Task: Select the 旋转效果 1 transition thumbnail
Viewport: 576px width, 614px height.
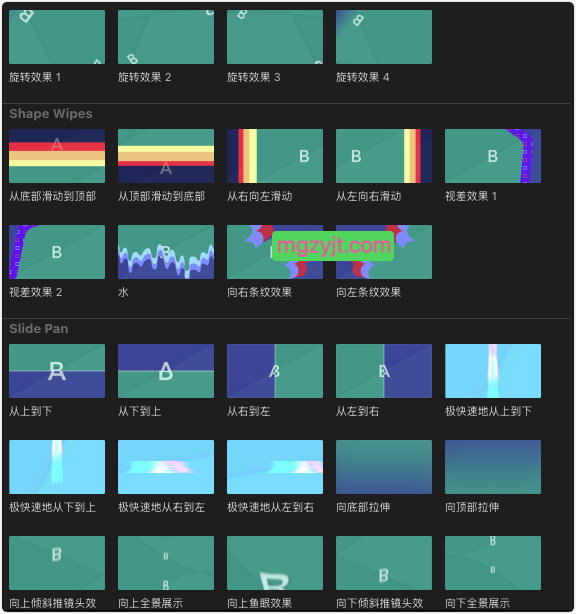Action: coord(57,37)
